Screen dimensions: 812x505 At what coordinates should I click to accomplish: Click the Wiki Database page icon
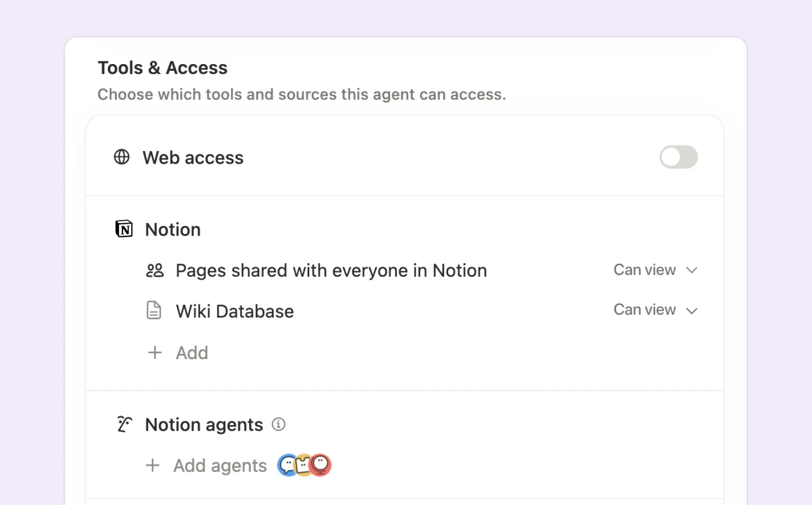[x=154, y=310]
